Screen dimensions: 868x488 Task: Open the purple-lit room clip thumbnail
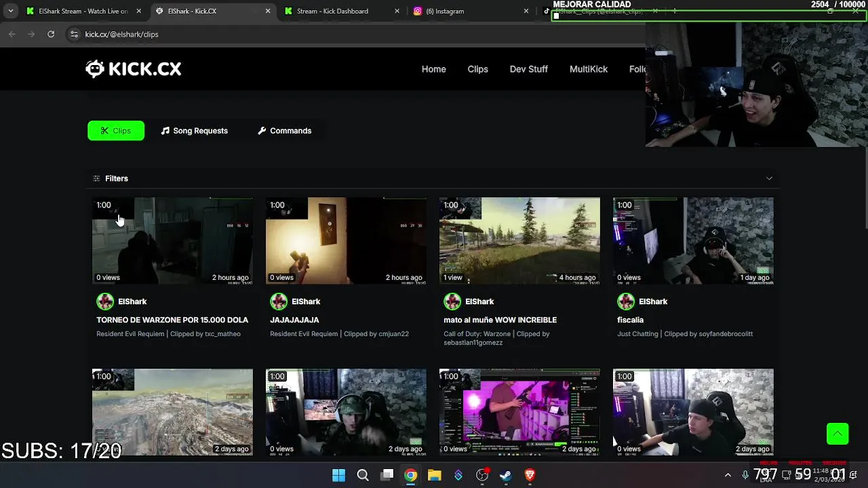click(519, 412)
